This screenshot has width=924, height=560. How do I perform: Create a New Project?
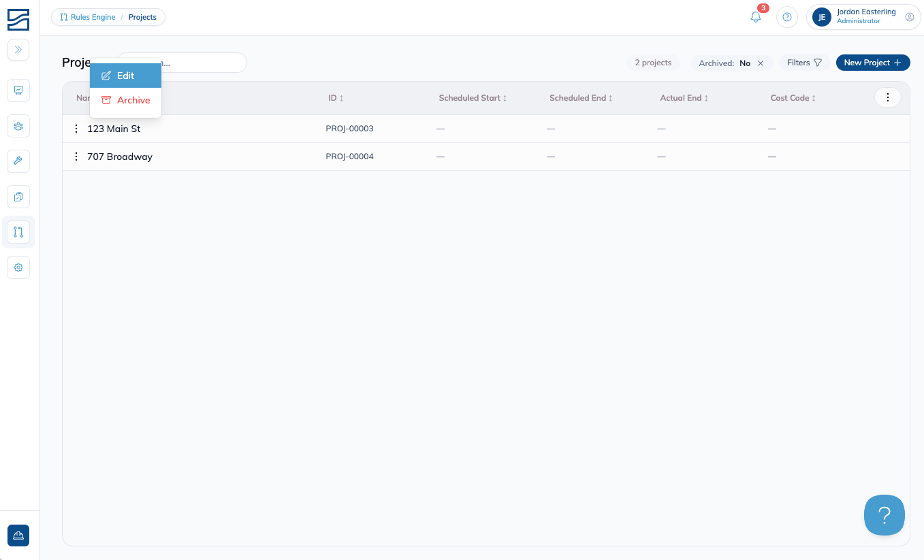pos(873,63)
